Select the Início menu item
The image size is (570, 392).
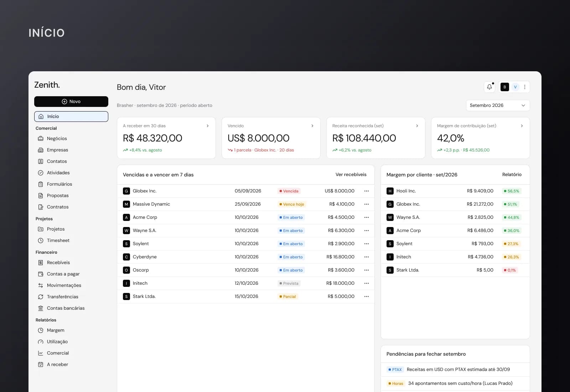click(x=71, y=117)
